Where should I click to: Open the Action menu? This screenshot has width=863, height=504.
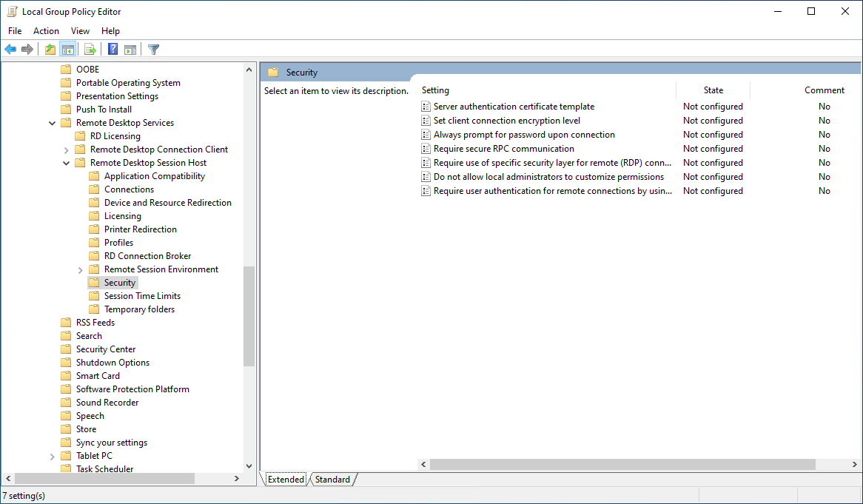pyautogui.click(x=46, y=31)
